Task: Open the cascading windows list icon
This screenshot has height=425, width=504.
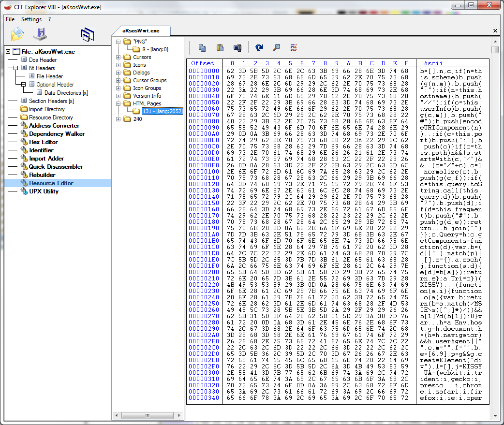Action: coord(88,34)
